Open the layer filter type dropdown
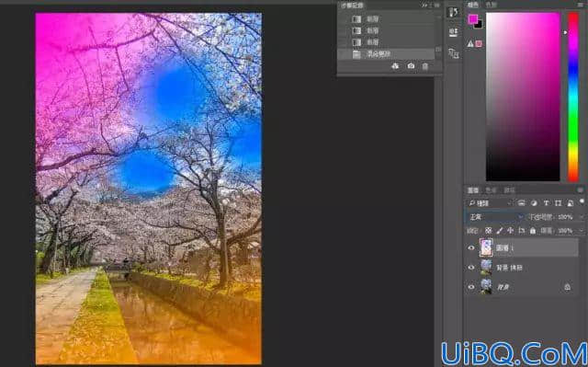Viewport: 588px width, 367px height. click(x=490, y=203)
